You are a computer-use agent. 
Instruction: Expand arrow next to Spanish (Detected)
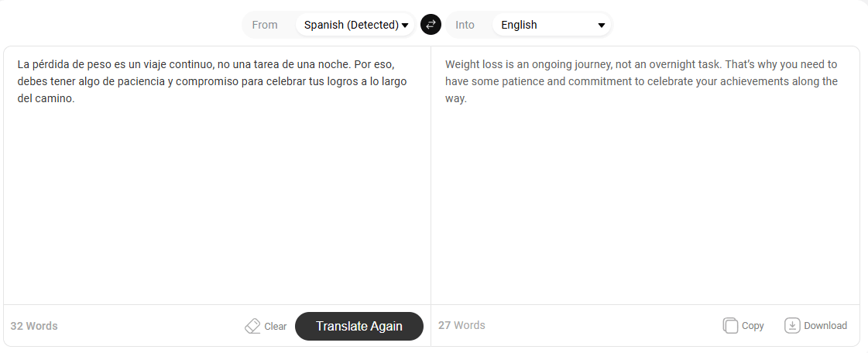(x=405, y=26)
